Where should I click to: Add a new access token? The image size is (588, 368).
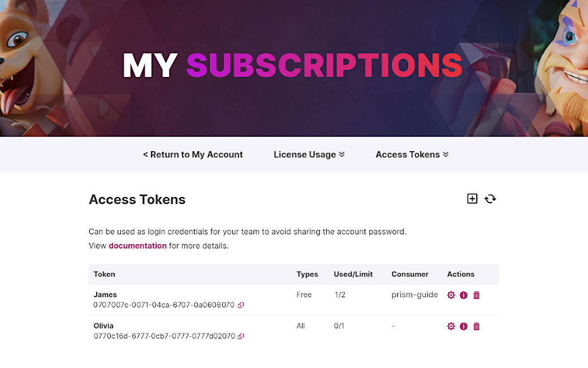click(x=472, y=199)
